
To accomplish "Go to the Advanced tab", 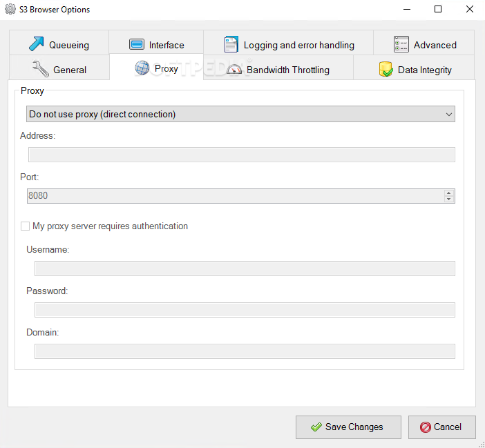I will 424,43.
